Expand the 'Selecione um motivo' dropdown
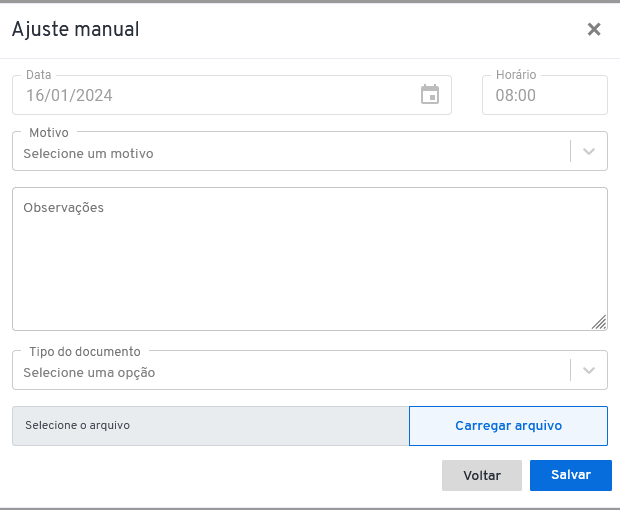 [310, 151]
